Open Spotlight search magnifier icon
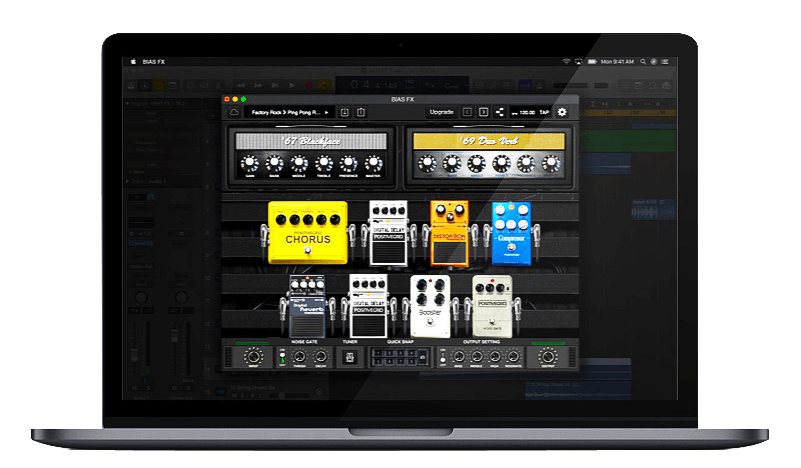The height and width of the screenshot is (468, 801). [643, 62]
